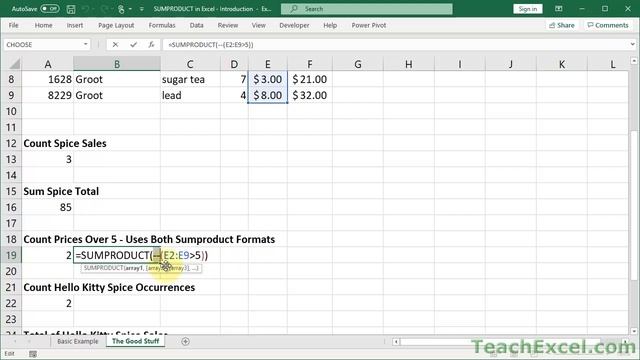Image resolution: width=640 pixels, height=360 pixels.
Task: Select row 12 header
Action: point(11,143)
